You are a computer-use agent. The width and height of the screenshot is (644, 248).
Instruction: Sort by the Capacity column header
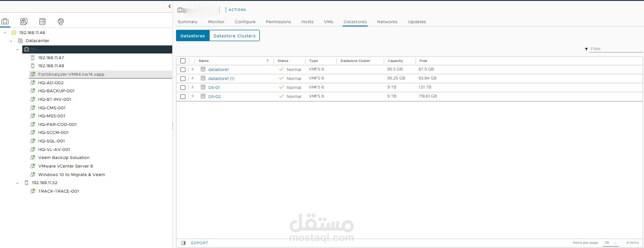pos(395,61)
